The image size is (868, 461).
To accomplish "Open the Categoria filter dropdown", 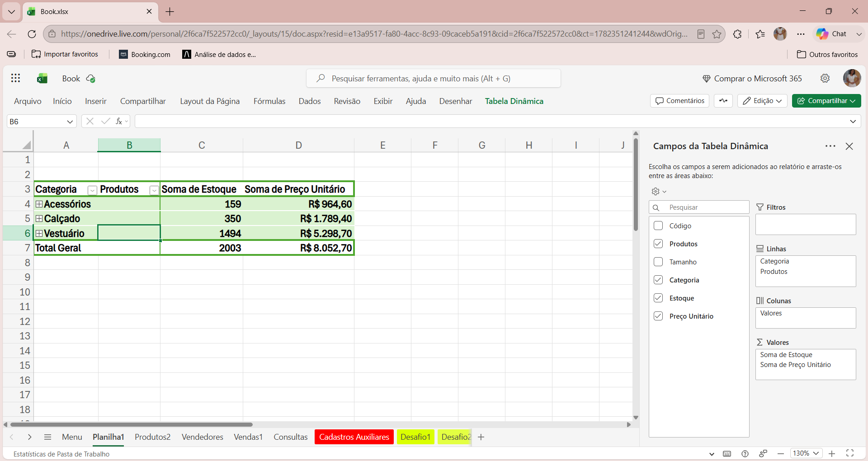I will 92,190.
